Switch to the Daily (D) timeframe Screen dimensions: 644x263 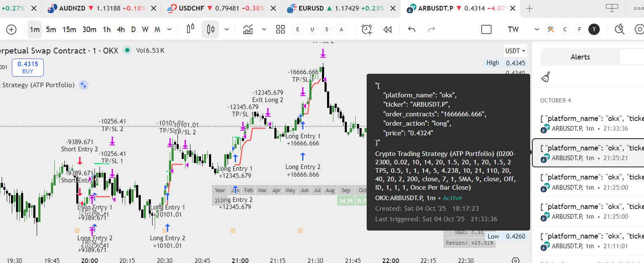[x=133, y=30]
